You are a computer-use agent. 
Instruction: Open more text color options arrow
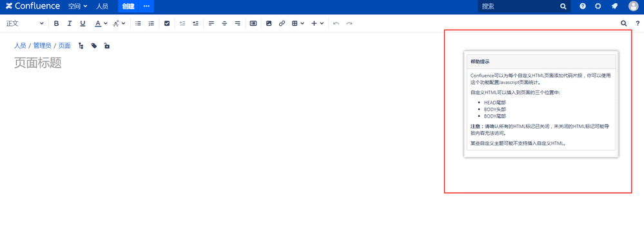(x=106, y=23)
